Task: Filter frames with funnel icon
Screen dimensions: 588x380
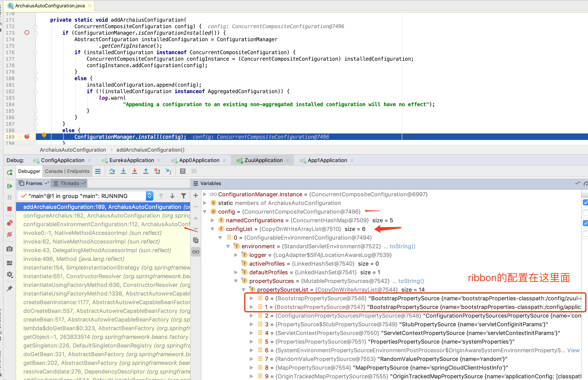Action: 183,196
